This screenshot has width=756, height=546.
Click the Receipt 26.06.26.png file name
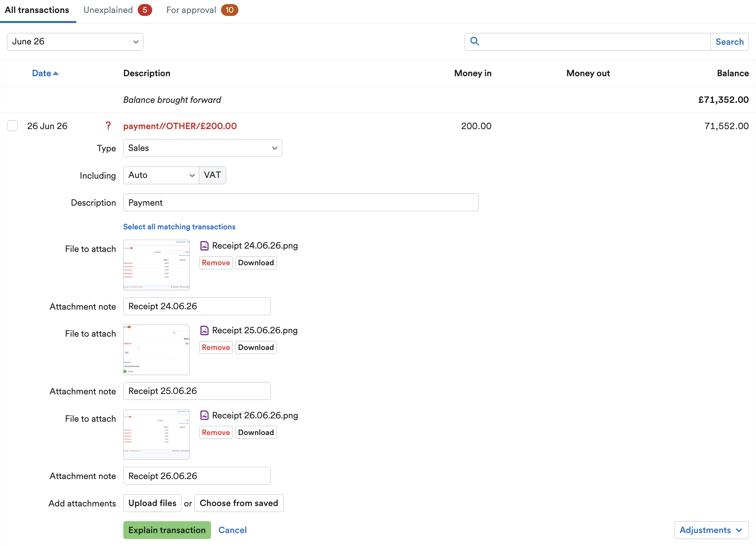coord(255,415)
